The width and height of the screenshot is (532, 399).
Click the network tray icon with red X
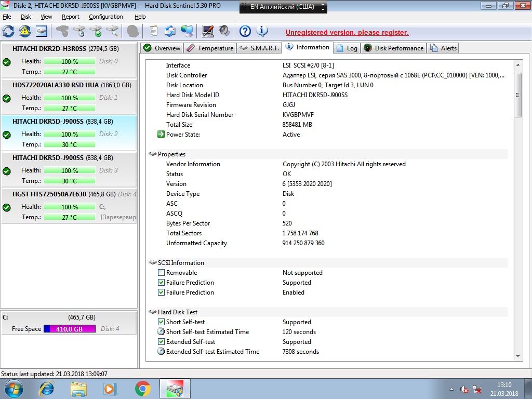(x=477, y=389)
